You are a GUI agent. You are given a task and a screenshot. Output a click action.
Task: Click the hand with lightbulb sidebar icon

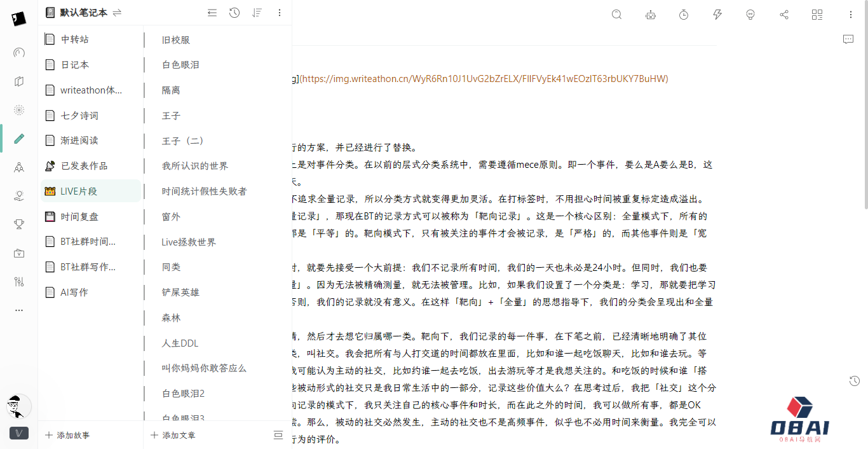[19, 196]
